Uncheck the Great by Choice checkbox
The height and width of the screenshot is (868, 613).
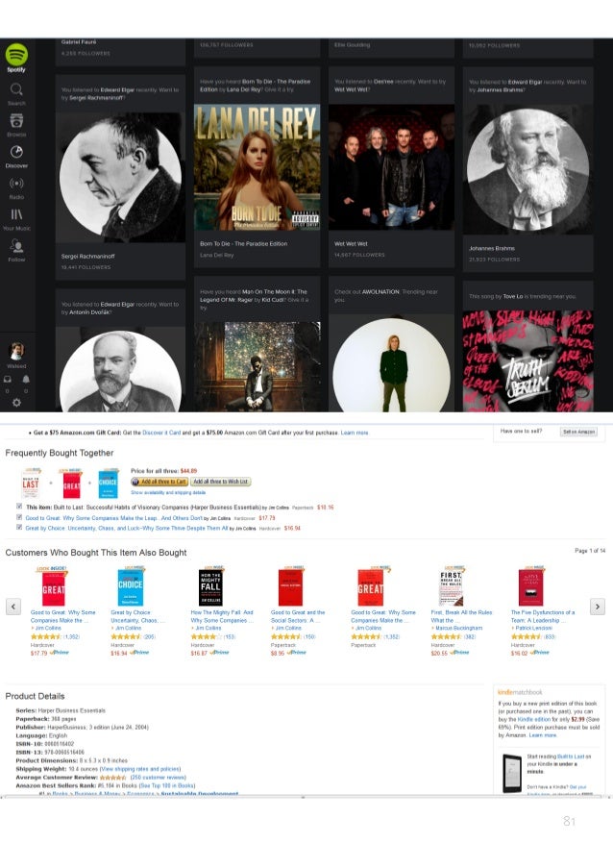coord(19,527)
